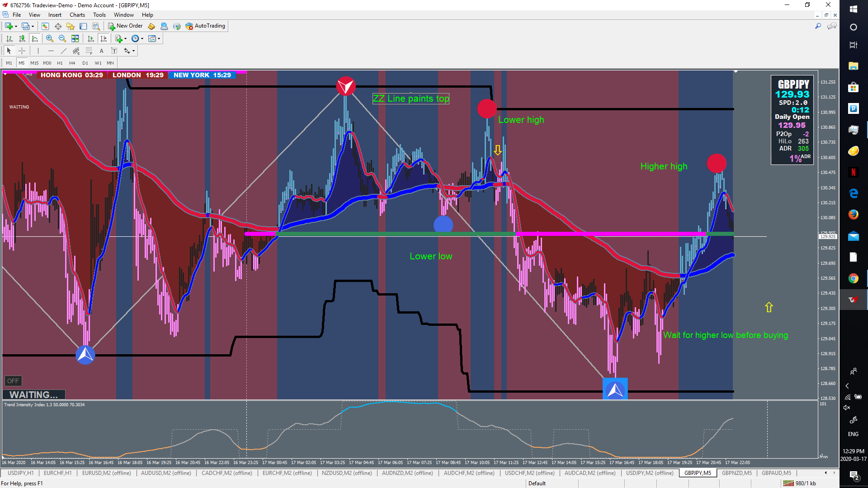Image resolution: width=868 pixels, height=488 pixels.
Task: Open the Charts menu
Action: coord(77,15)
